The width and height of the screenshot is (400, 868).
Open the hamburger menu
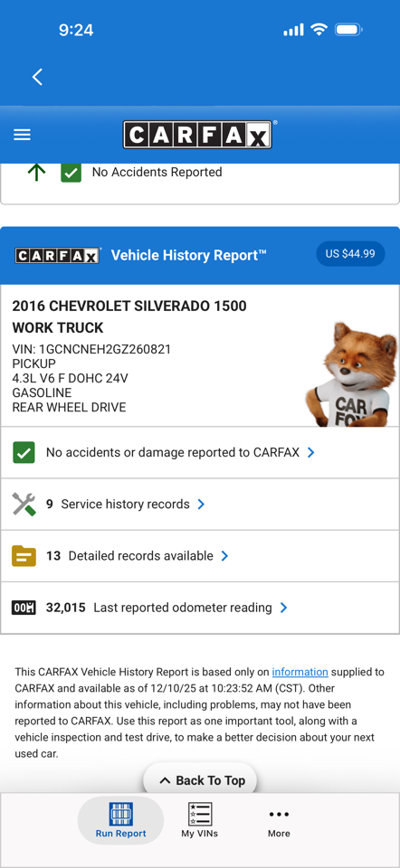click(22, 135)
